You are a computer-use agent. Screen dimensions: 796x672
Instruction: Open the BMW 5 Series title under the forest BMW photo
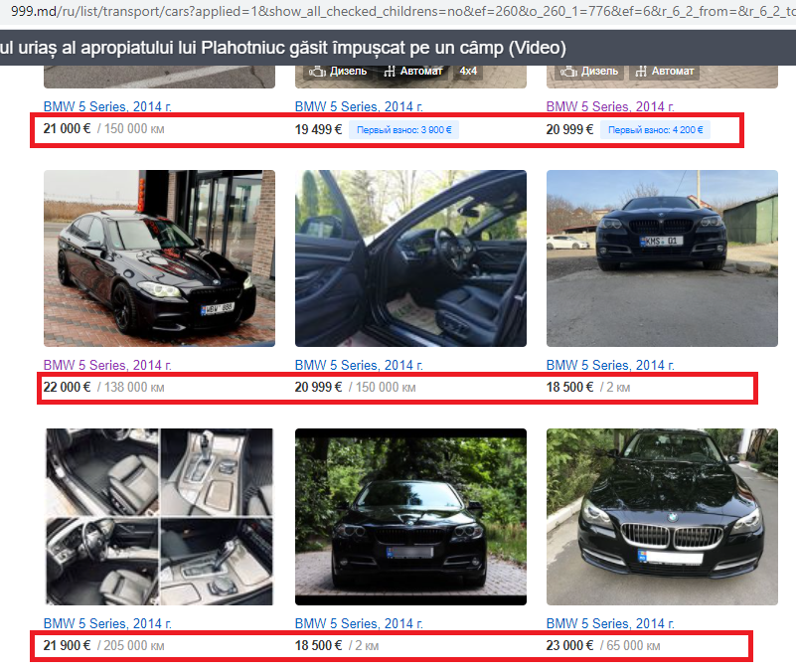point(359,623)
